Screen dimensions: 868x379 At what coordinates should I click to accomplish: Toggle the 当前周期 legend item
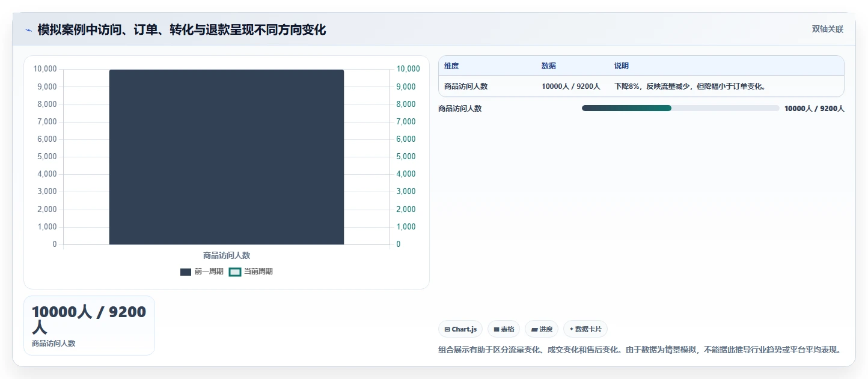click(251, 271)
